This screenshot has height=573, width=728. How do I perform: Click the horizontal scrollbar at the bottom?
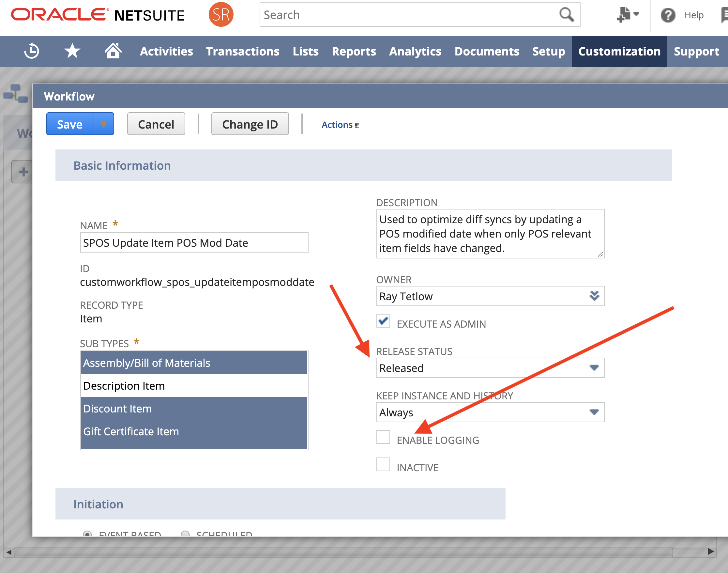point(343,552)
